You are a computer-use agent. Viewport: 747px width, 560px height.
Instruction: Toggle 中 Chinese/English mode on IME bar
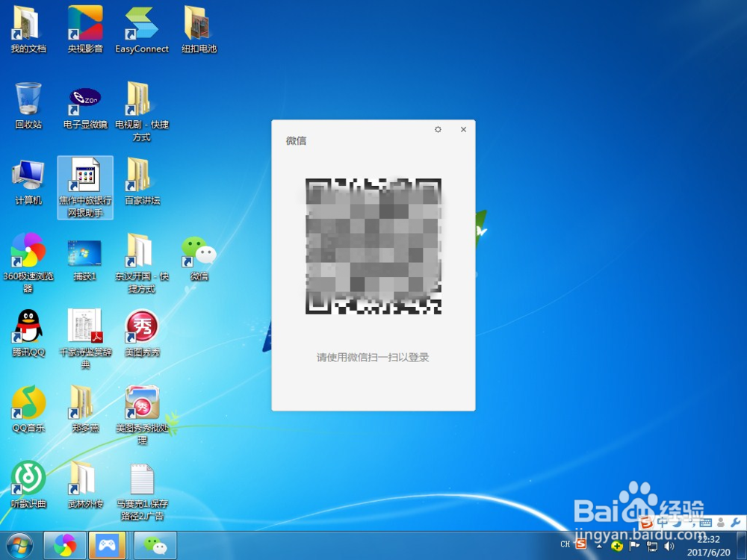662,523
